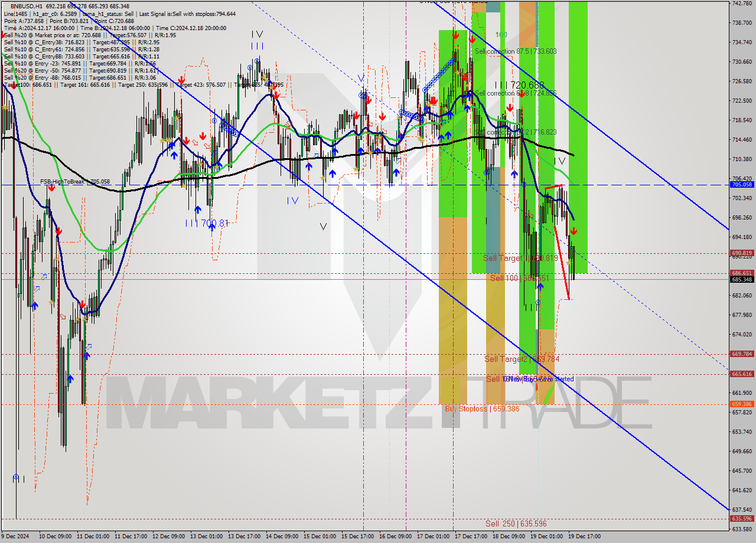Click the 'Sell %10 @ C_Entry88: 733.603' line
The height and width of the screenshot is (543, 756).
(x=82, y=56)
